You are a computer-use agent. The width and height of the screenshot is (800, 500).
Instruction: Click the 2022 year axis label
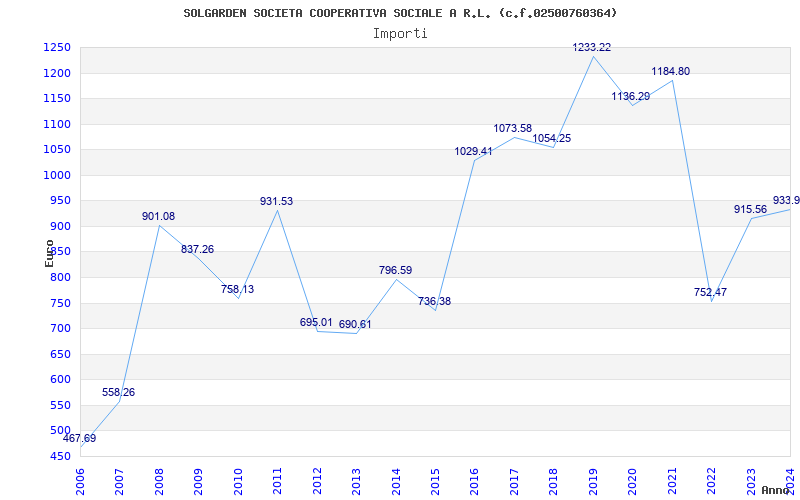coord(711,482)
